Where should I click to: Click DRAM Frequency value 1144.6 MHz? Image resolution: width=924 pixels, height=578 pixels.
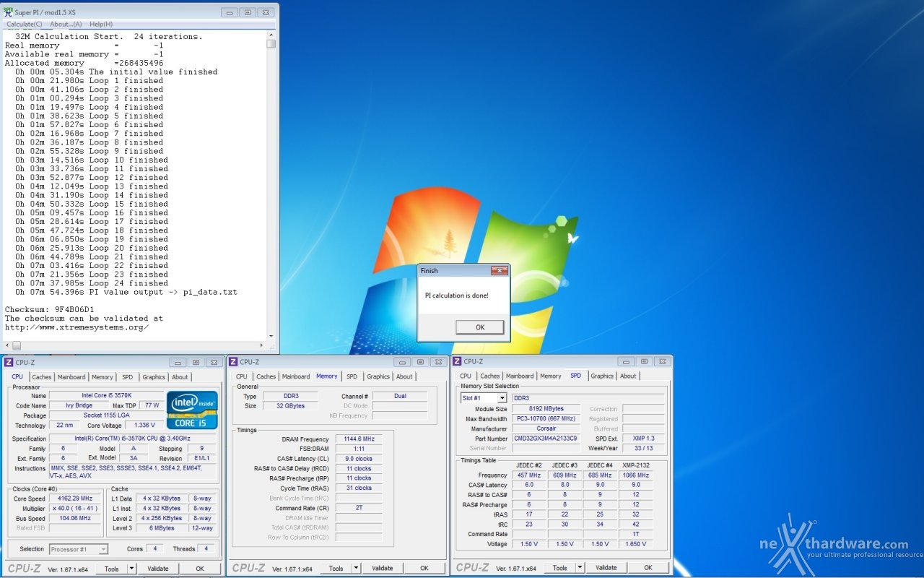[359, 439]
